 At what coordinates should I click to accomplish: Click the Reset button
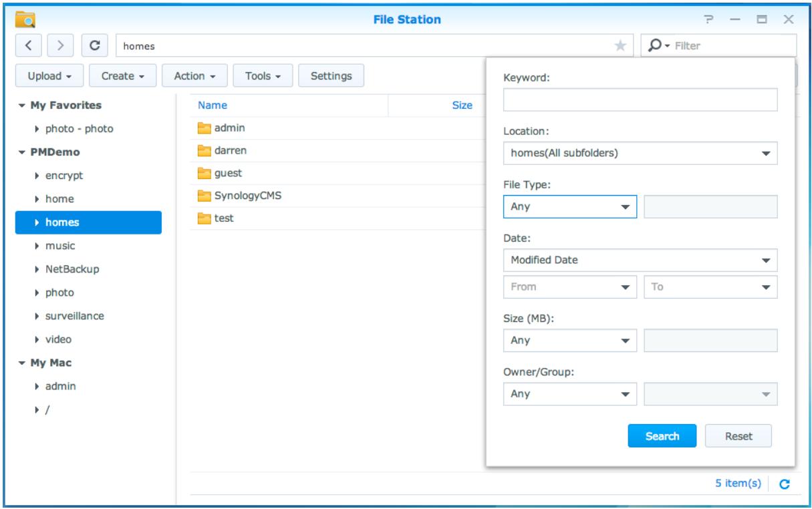tap(738, 436)
